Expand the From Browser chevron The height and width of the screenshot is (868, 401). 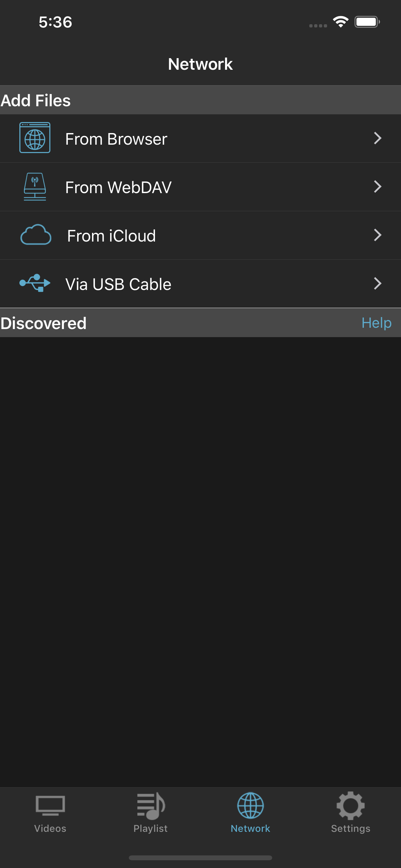click(377, 138)
